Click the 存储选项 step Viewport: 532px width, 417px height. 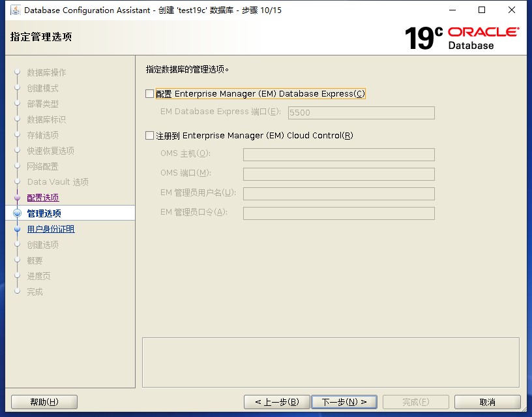(x=43, y=135)
